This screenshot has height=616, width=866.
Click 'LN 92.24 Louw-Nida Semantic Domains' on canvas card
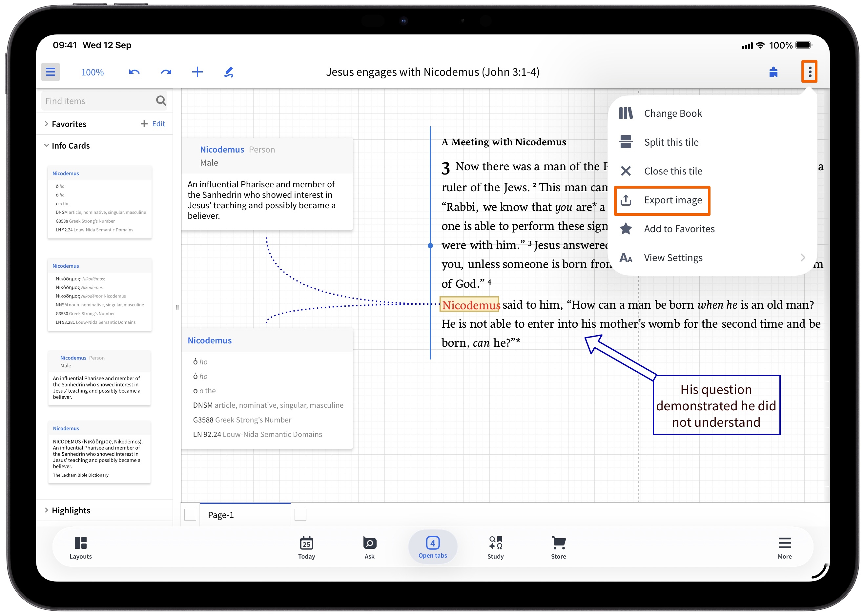[257, 434]
